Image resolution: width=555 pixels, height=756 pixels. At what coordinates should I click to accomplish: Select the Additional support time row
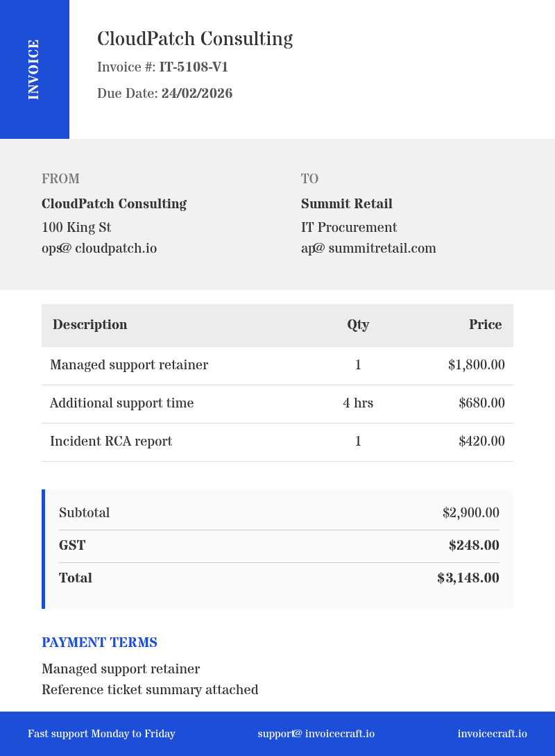[277, 404]
